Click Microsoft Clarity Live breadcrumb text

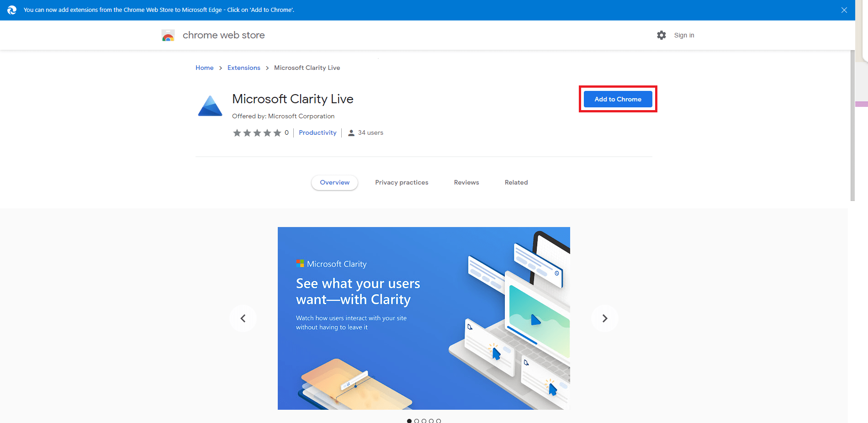click(x=307, y=68)
